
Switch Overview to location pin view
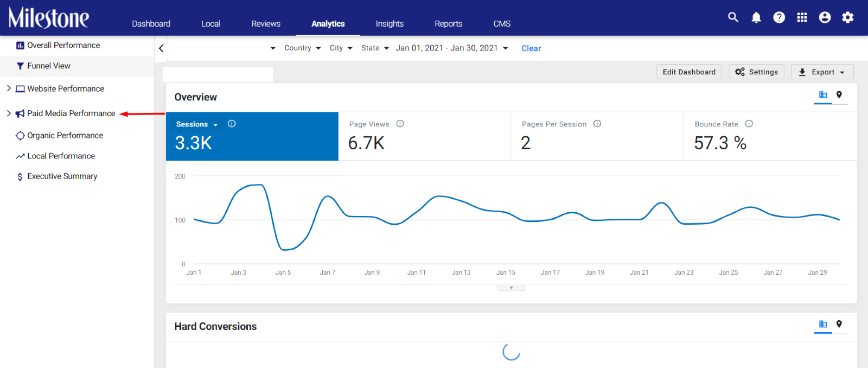pos(839,95)
